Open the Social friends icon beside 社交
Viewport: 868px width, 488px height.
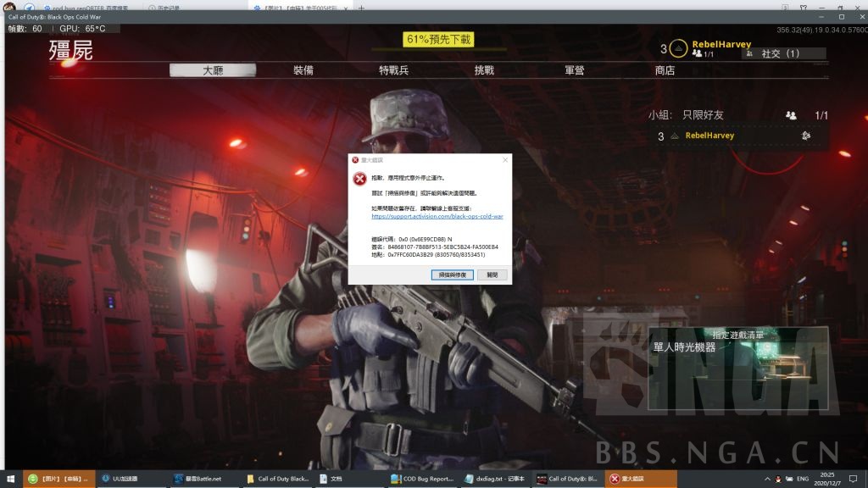click(748, 54)
